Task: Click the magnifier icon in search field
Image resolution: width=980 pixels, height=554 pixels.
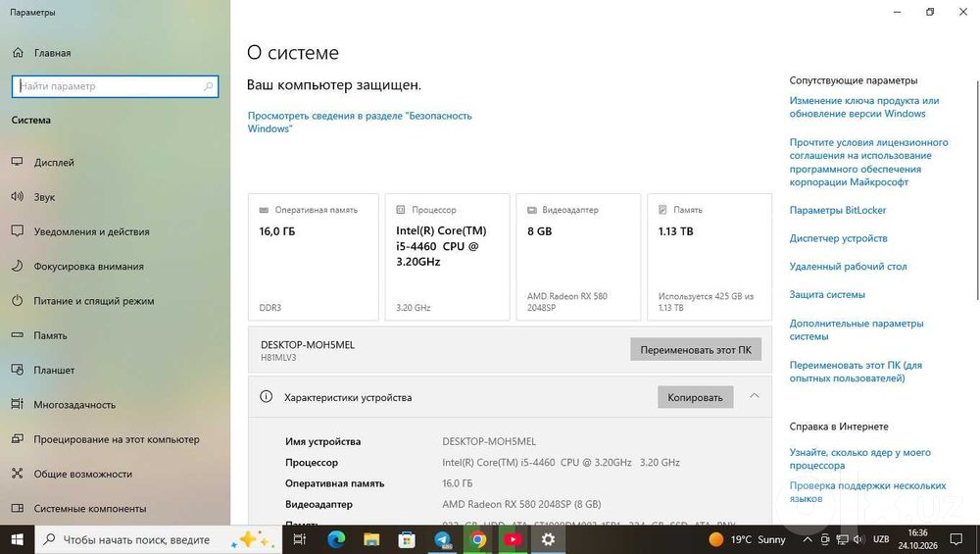Action: pos(208,86)
